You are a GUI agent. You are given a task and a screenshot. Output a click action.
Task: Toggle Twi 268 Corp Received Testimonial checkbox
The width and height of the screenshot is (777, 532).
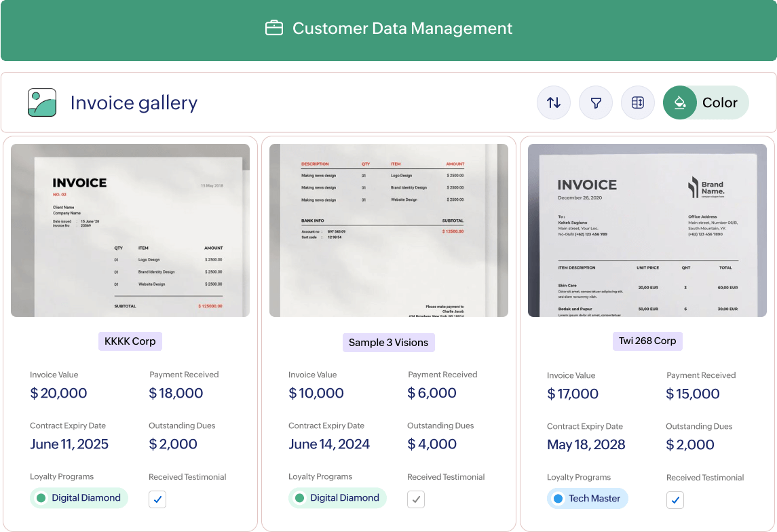pos(675,500)
